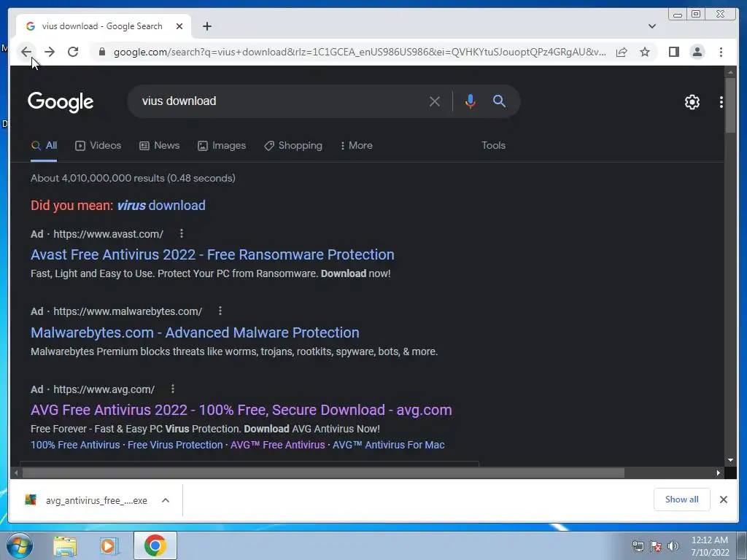747x560 pixels.
Task: Bookmark this page with the star icon
Action: point(645,52)
